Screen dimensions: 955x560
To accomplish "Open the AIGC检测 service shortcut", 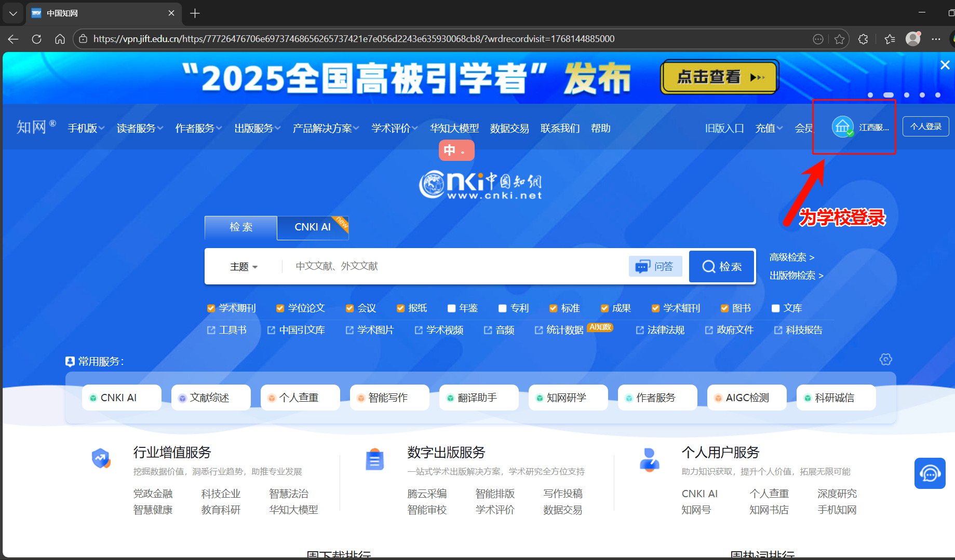I will pyautogui.click(x=747, y=398).
